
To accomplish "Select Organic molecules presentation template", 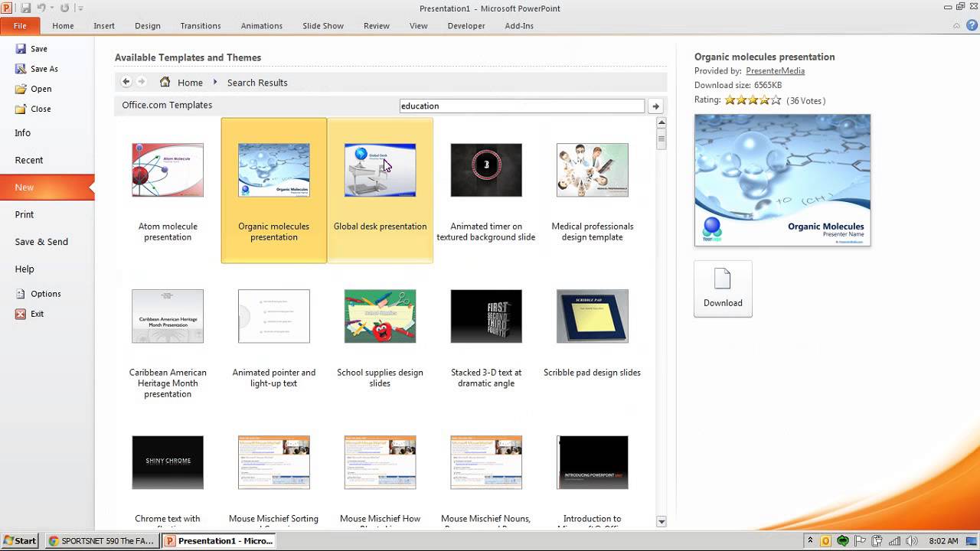I will click(x=274, y=191).
